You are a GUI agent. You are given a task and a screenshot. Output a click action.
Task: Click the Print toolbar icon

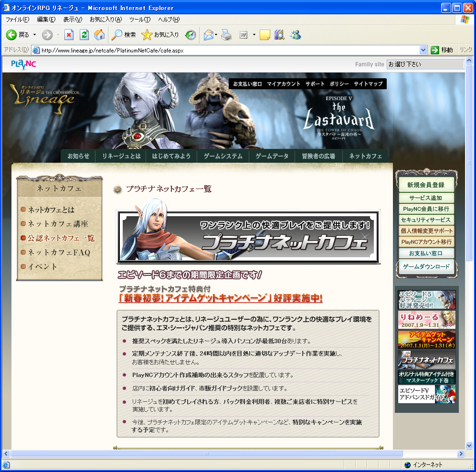coord(226,35)
